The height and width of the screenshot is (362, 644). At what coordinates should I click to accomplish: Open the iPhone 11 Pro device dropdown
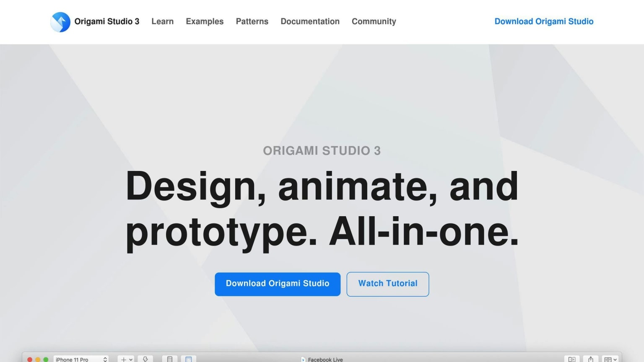81,359
